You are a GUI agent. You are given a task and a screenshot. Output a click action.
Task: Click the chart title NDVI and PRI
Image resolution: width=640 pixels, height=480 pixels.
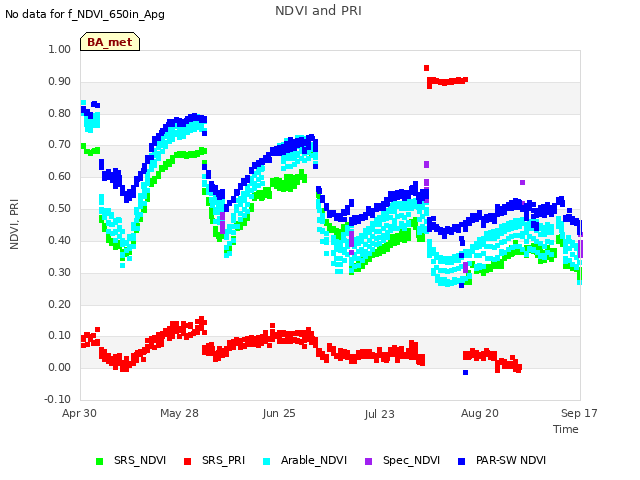[318, 11]
